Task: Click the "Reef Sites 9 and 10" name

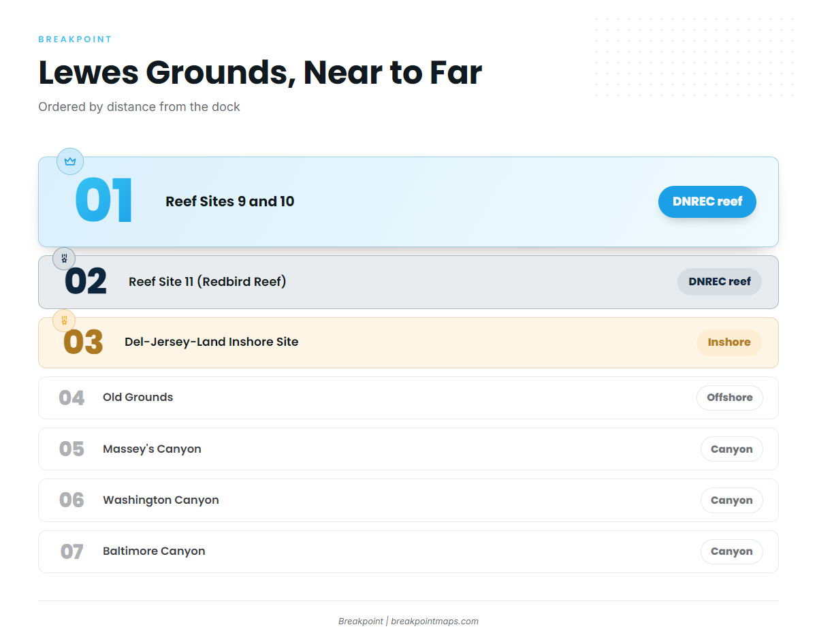Action: [x=230, y=202]
